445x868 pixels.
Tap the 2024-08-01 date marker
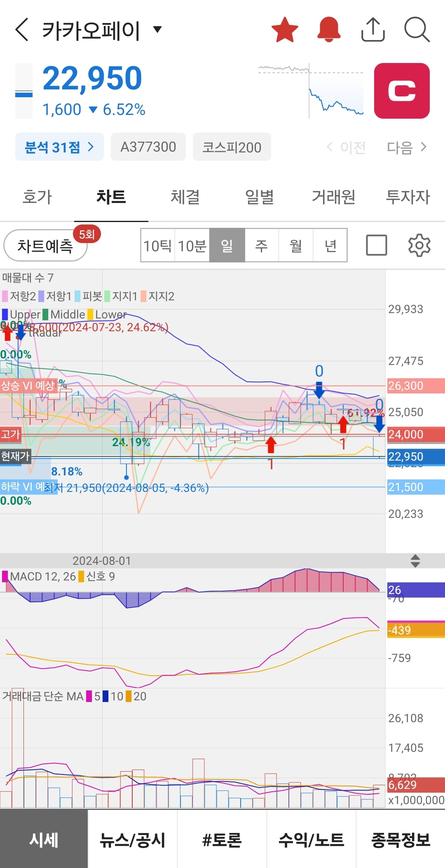[x=102, y=561]
